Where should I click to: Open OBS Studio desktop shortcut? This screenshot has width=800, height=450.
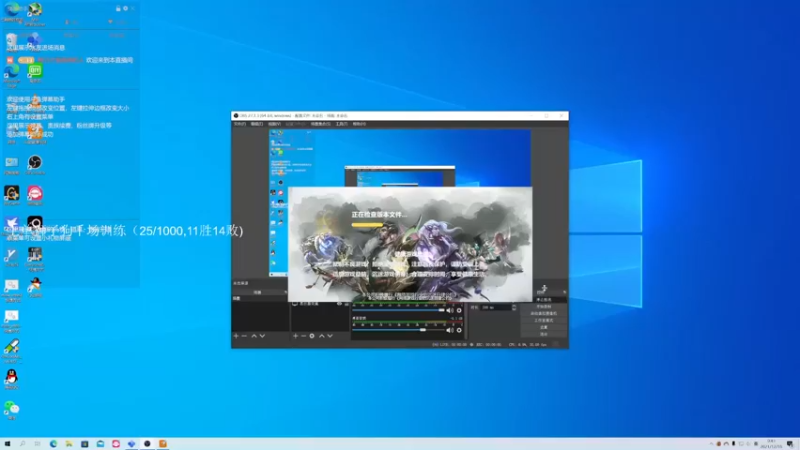point(35,165)
